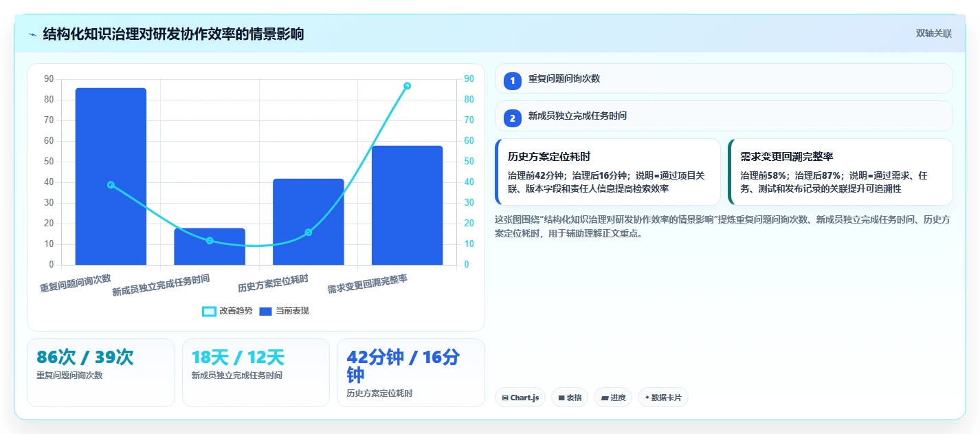Click the x-axis label 历史方案定位耗时
This screenshot has height=434, width=980.
pyautogui.click(x=274, y=283)
